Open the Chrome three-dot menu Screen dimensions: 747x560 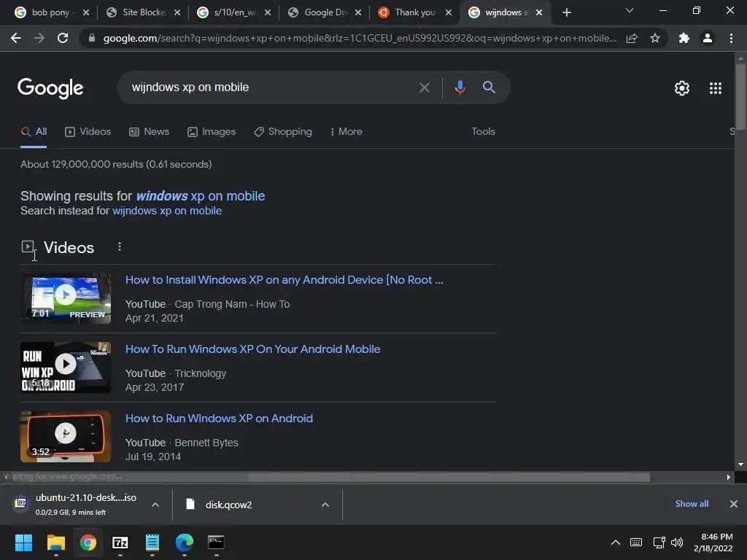pos(731,38)
